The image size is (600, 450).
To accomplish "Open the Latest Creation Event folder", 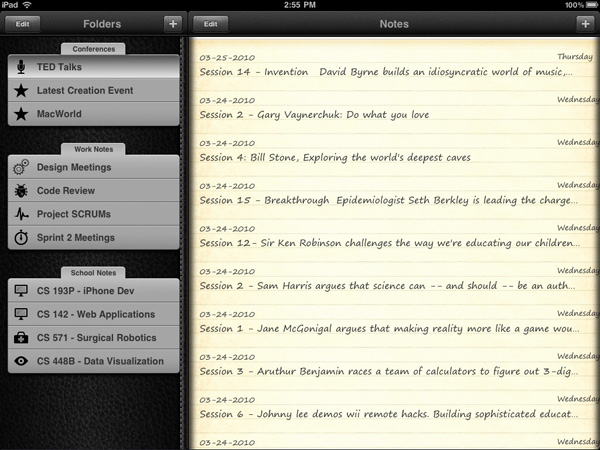I will [x=93, y=91].
